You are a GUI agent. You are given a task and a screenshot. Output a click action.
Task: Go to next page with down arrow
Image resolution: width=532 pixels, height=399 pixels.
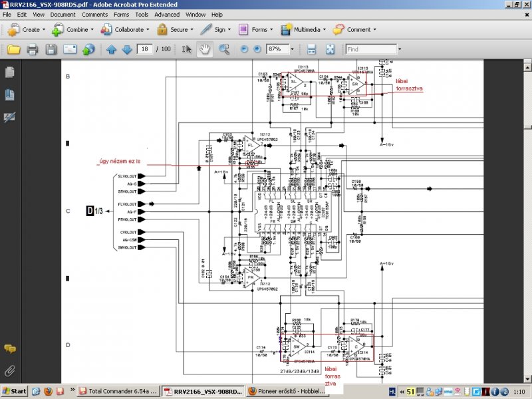(127, 49)
